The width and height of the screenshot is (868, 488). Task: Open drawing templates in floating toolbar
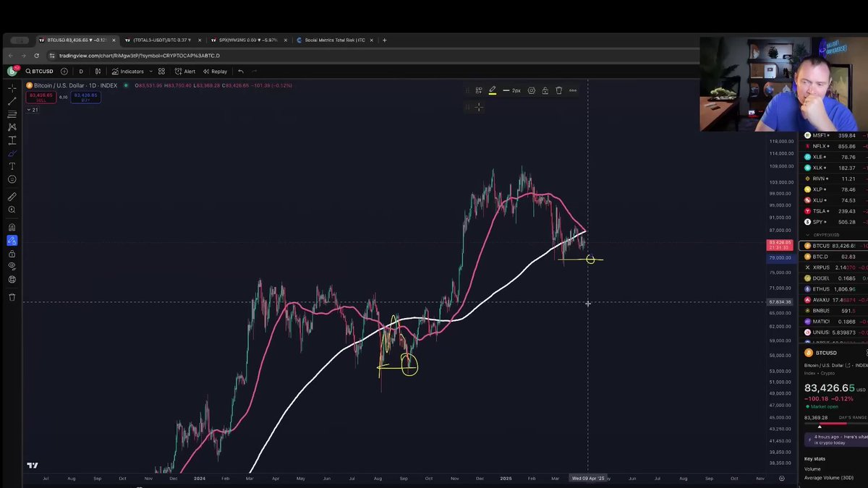pos(479,90)
